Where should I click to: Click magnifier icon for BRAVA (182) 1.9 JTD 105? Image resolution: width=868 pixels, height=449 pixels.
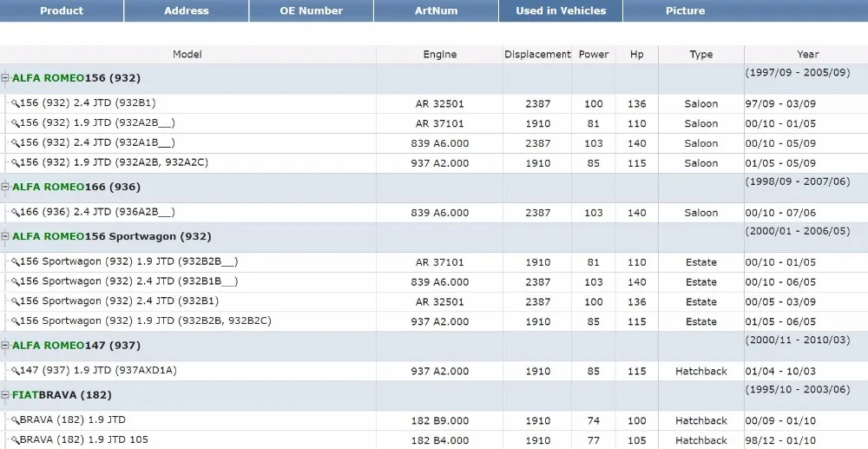pyautogui.click(x=15, y=440)
